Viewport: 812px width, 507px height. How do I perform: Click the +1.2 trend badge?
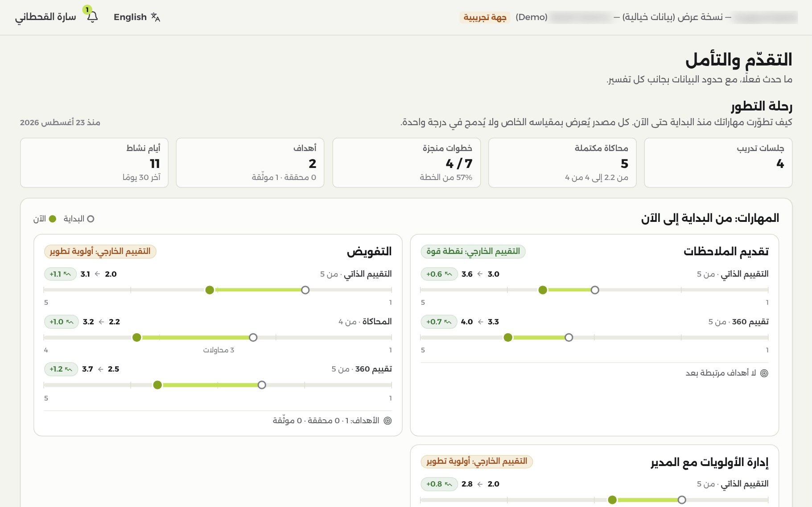click(x=61, y=369)
